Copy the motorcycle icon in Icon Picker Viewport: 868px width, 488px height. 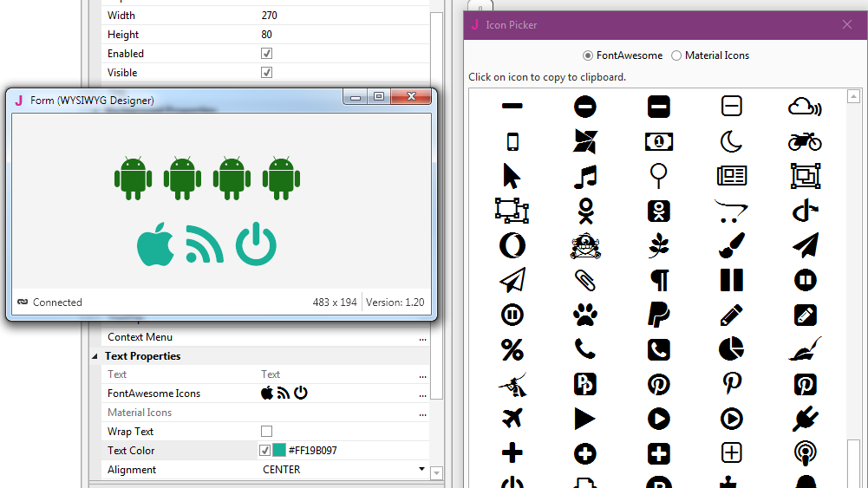point(805,141)
